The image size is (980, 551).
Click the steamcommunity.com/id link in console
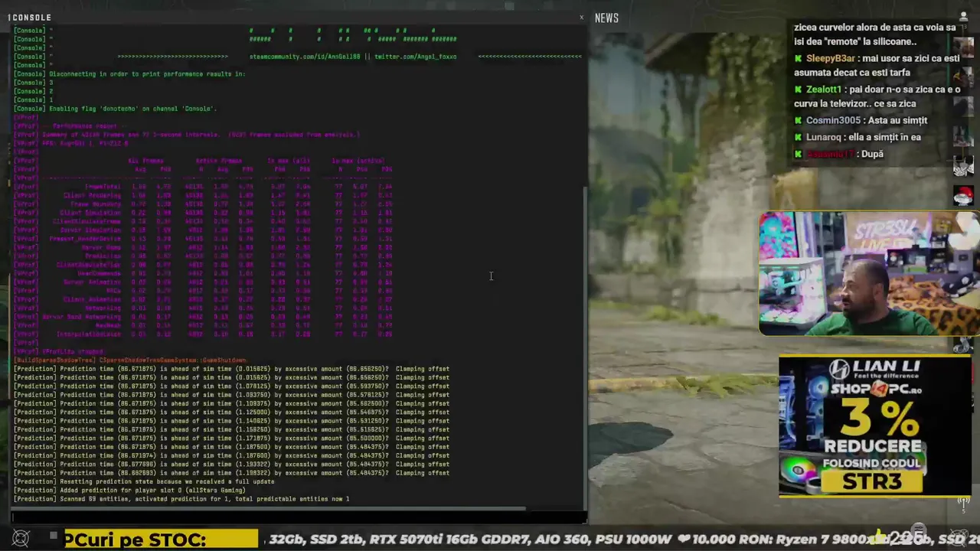[x=305, y=57]
